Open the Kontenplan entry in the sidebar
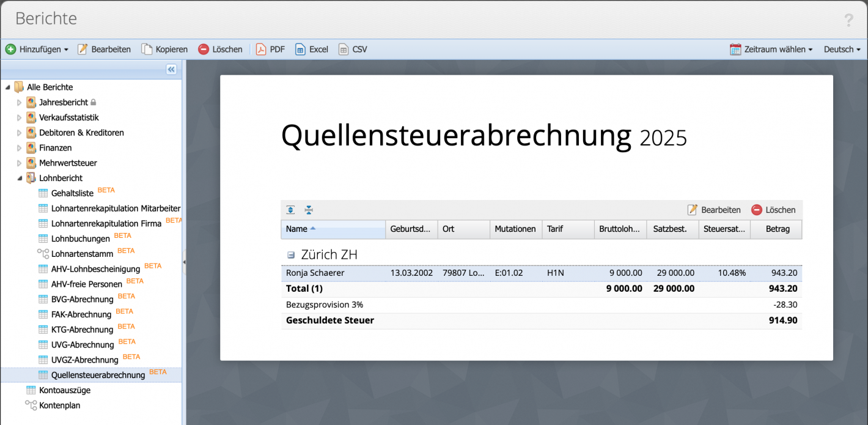The width and height of the screenshot is (868, 425). (59, 405)
